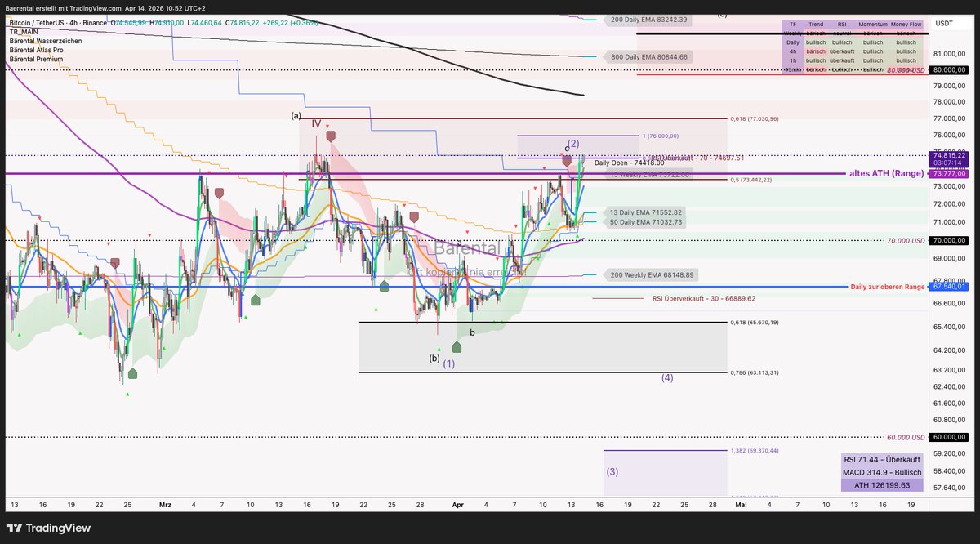The width and height of the screenshot is (980, 544).
Task: Click the 1h row label in the table
Action: click(793, 60)
